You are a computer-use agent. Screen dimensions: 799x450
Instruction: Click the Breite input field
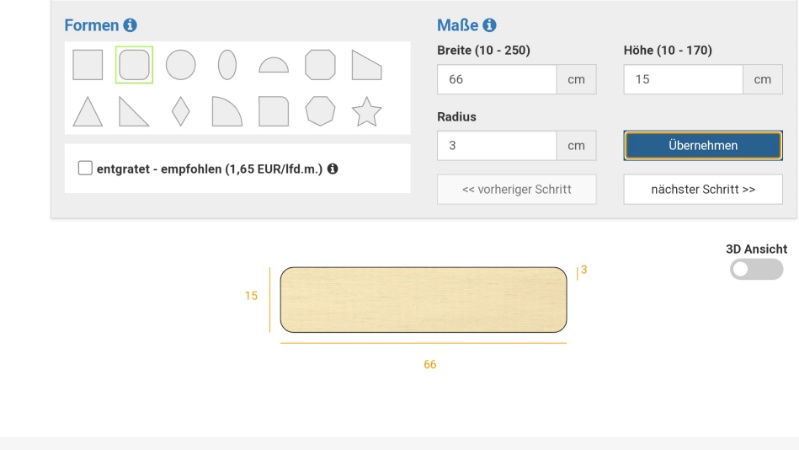pos(497,79)
